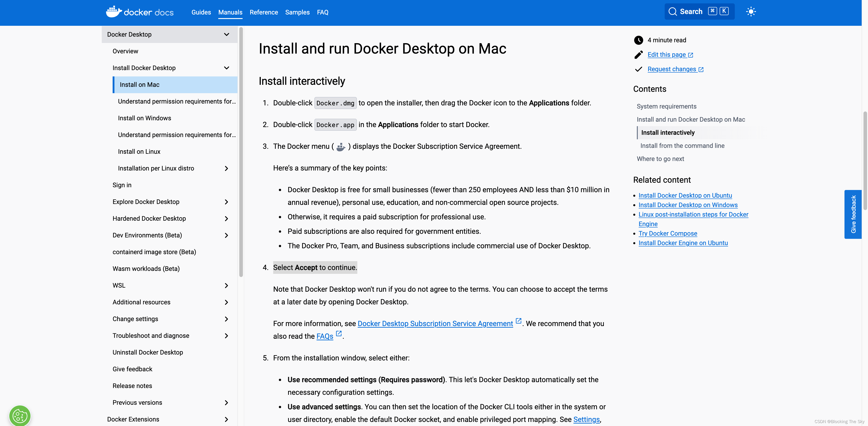
Task: Click the 'Select Accept to continue.' text
Action: point(315,267)
